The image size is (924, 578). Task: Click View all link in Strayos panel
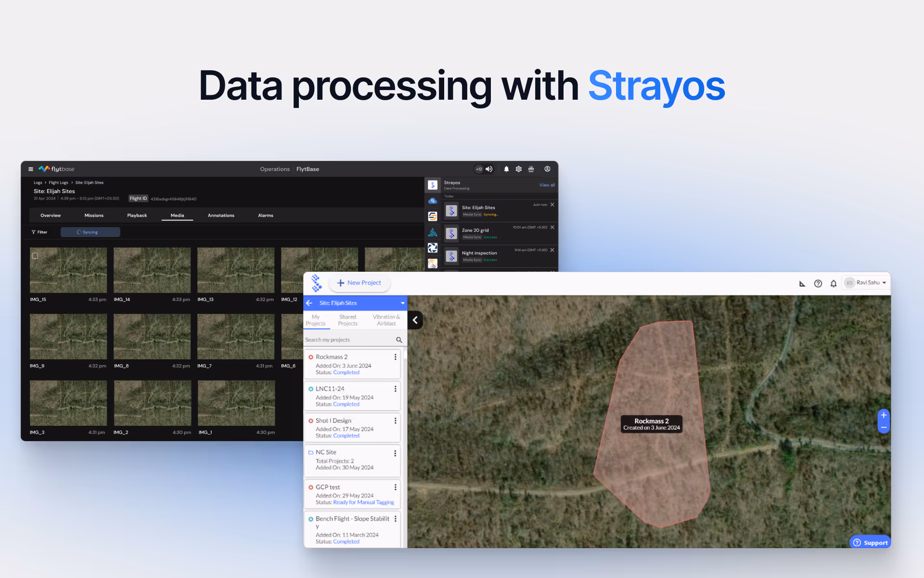pos(547,185)
